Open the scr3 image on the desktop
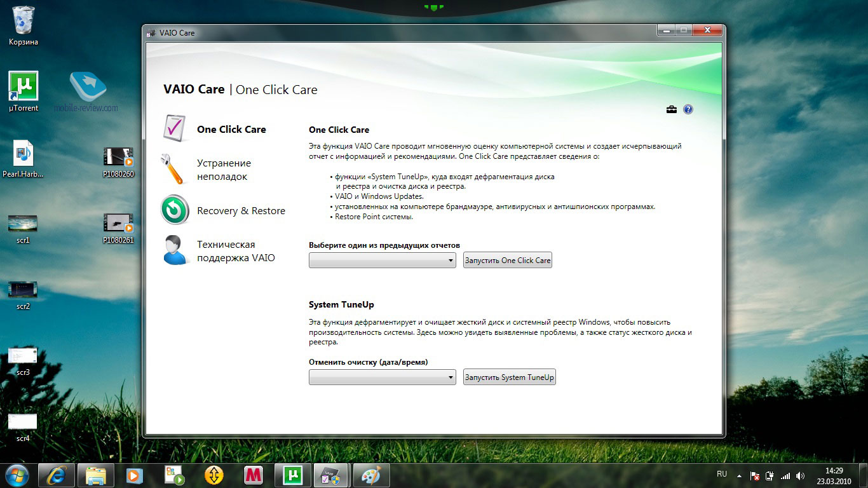This screenshot has width=868, height=488. [23, 362]
